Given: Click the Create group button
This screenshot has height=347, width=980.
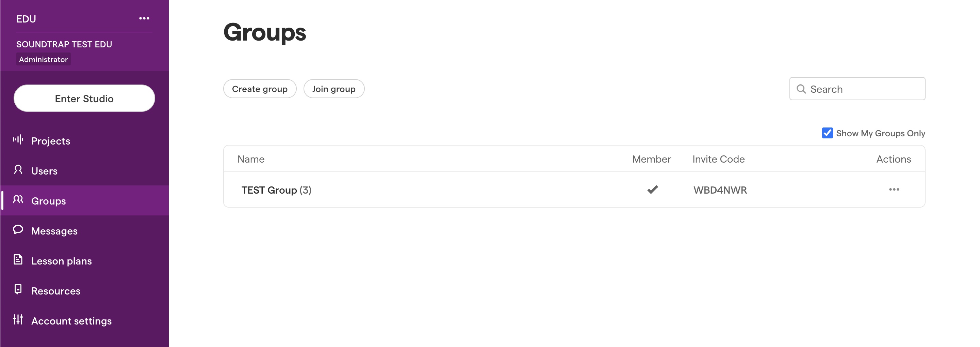Looking at the screenshot, I should 260,89.
